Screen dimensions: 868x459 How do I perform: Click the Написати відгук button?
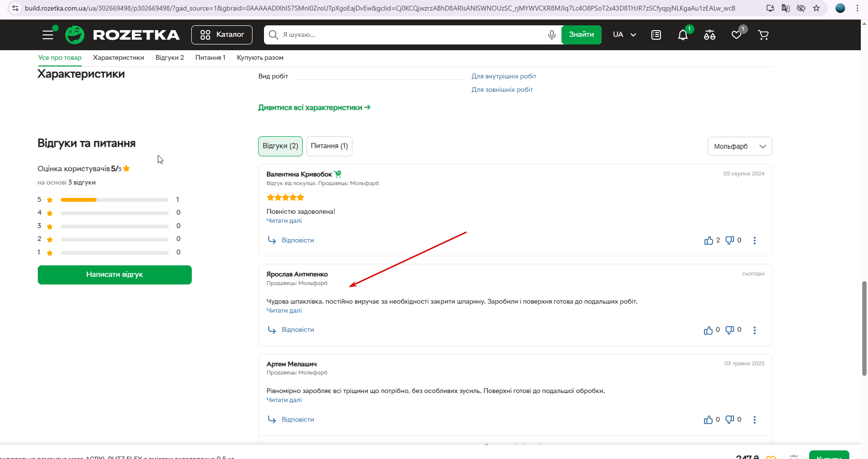[115, 275]
